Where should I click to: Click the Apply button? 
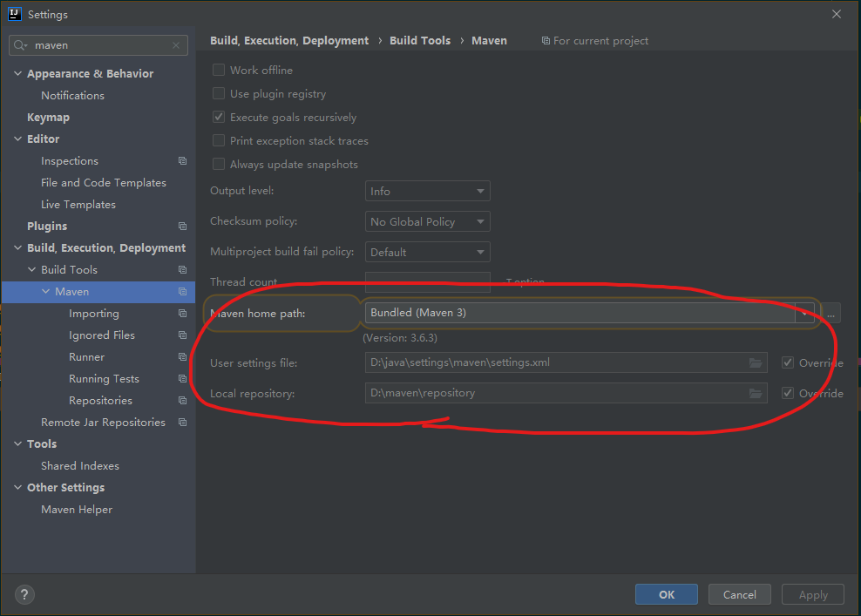(813, 594)
